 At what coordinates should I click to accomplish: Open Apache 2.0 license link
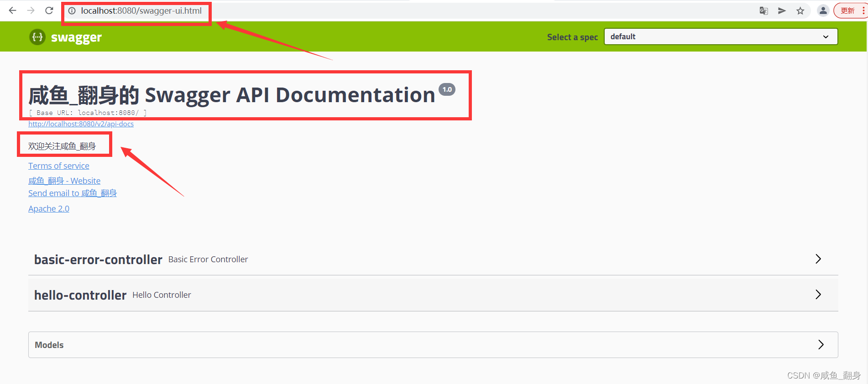pos(49,209)
